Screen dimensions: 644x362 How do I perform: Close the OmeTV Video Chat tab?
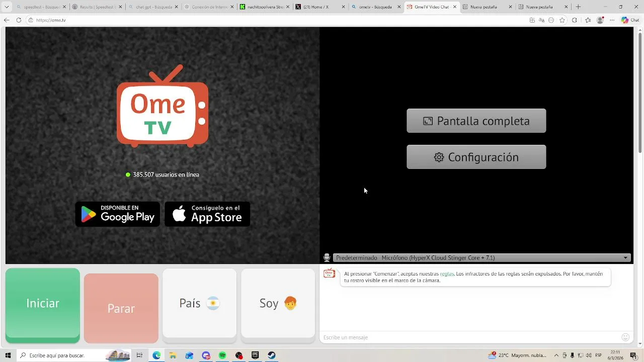point(454,7)
